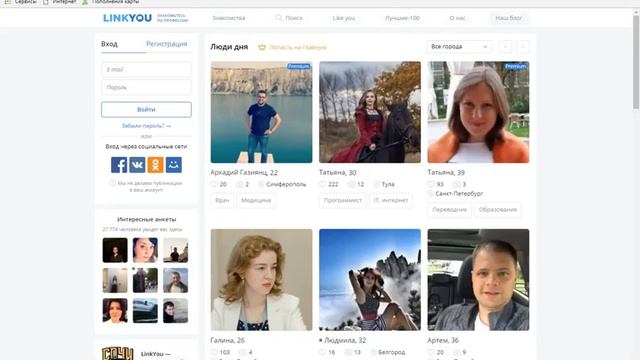Viewport: 640px width, 360px height.
Task: Click Premium badge on Аркадий's photo
Action: (x=299, y=66)
